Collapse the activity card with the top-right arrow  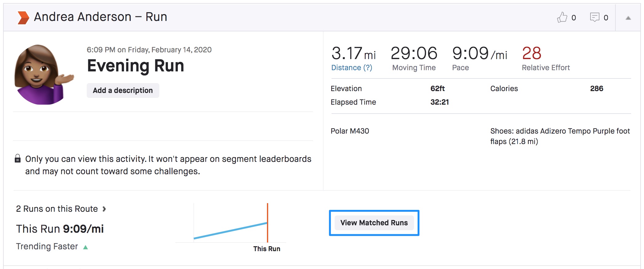tap(628, 18)
